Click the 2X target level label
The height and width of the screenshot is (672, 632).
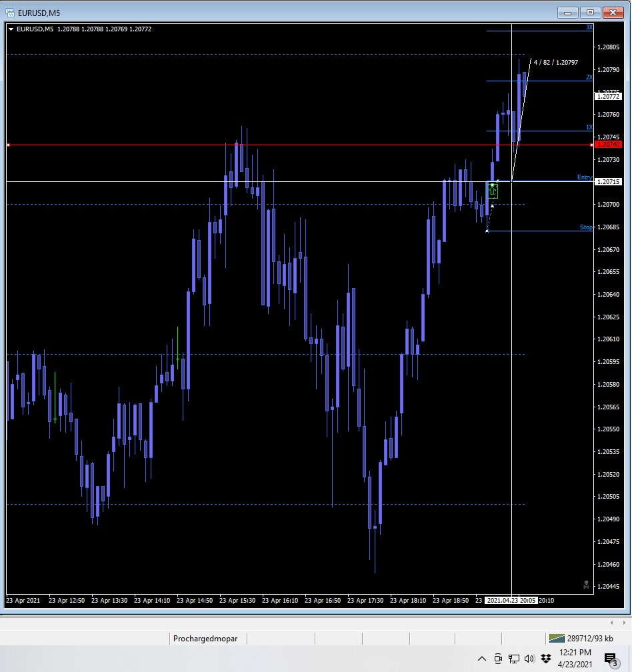589,77
